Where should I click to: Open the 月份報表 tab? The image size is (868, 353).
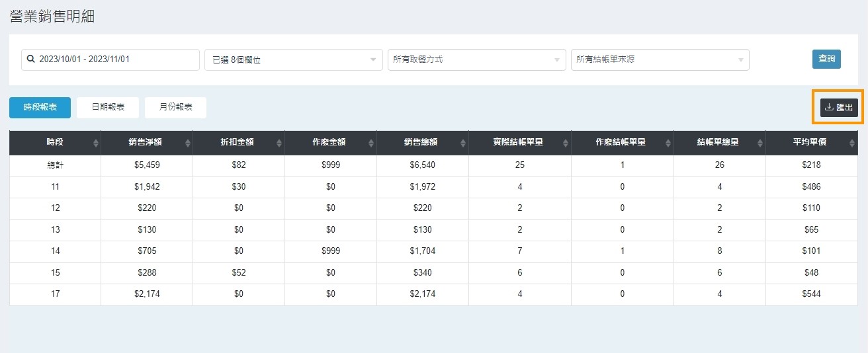click(175, 107)
